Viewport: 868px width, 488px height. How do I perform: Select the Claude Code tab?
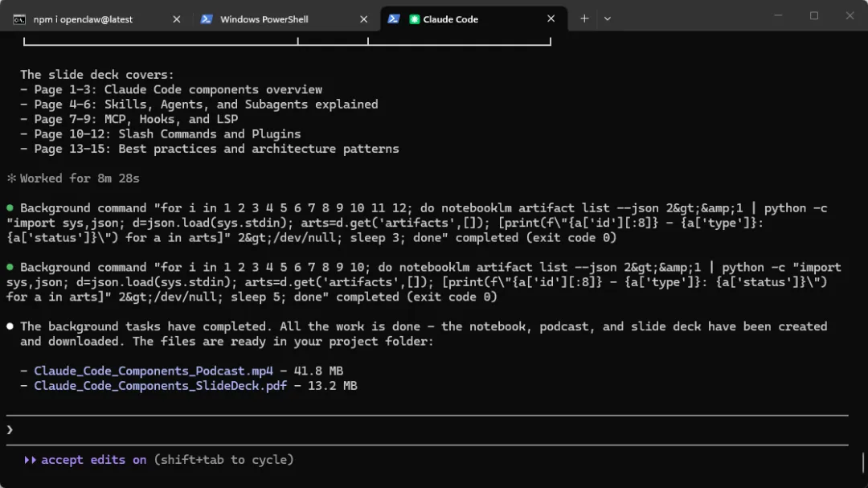450,19
